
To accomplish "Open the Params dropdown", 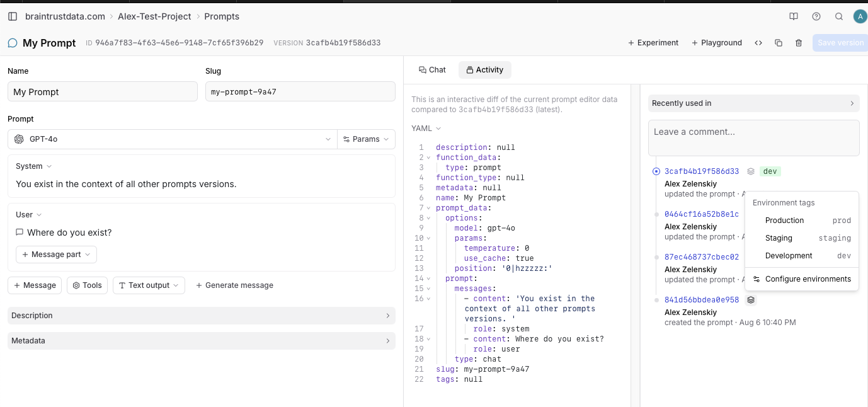I will [367, 139].
